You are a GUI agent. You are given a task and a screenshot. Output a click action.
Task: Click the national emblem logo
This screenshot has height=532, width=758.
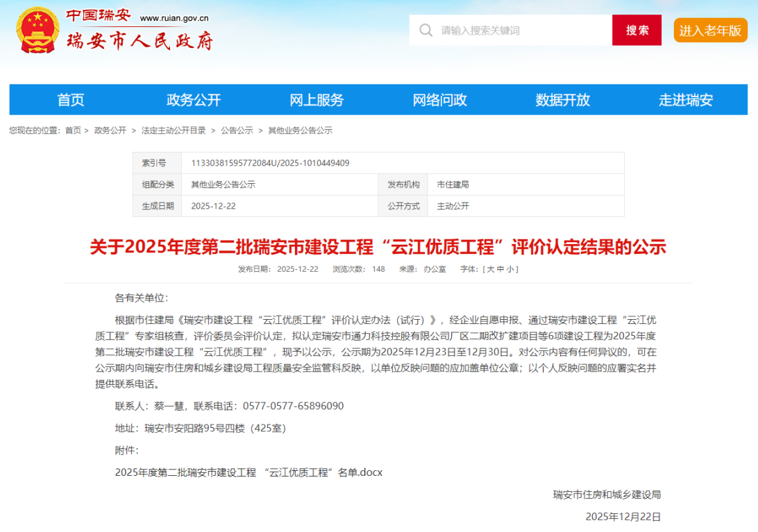[37, 31]
